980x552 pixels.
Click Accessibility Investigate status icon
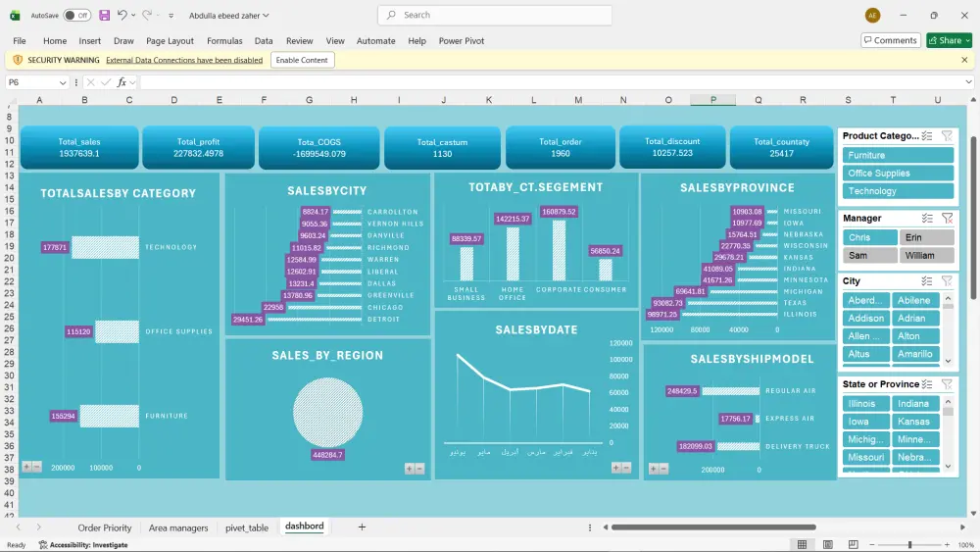(43, 545)
